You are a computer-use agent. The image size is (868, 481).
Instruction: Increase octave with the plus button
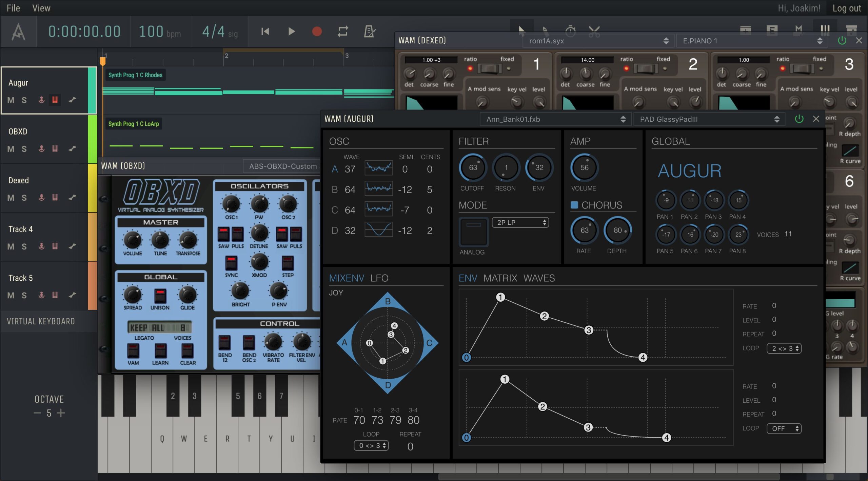[x=61, y=413]
